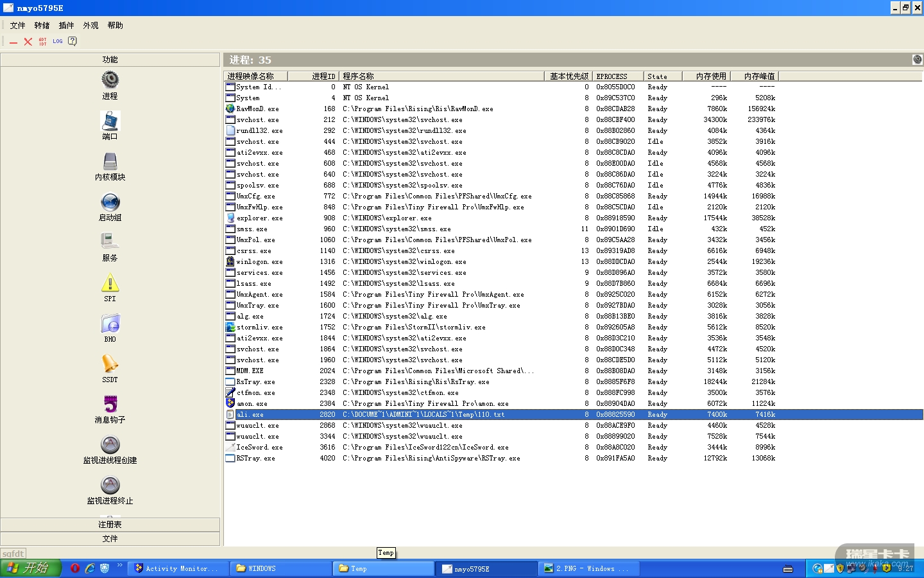Viewport: 924px width, 578px height.
Task: Expand the quick launch overflow chevron
Action: tap(119, 566)
